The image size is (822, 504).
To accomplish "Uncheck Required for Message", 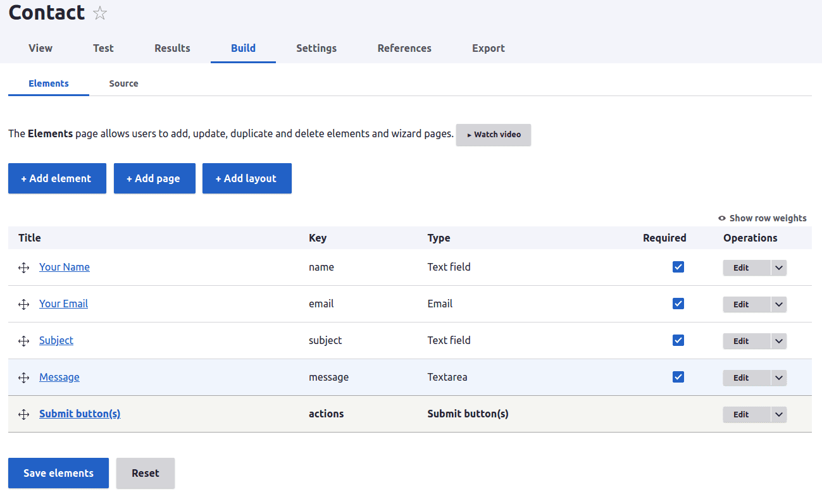I will pos(678,377).
